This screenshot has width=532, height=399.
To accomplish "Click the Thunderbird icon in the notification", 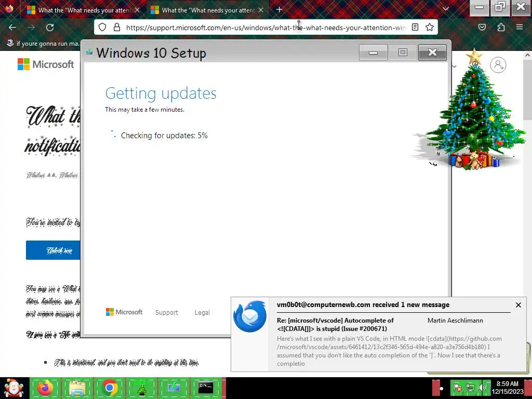I will [x=250, y=316].
